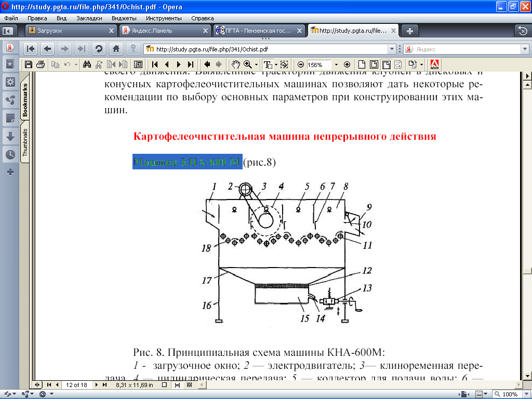Click the vertical scrollbar down arrow
The width and height of the screenshot is (532, 399).
click(527, 376)
